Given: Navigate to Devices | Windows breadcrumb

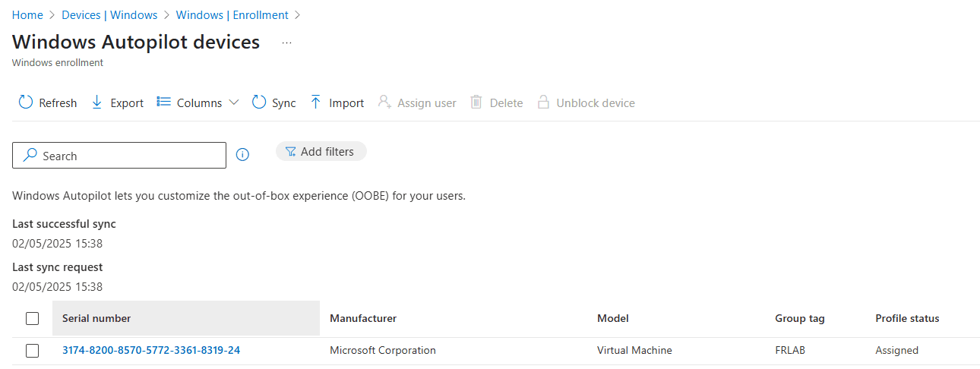Looking at the screenshot, I should (109, 15).
